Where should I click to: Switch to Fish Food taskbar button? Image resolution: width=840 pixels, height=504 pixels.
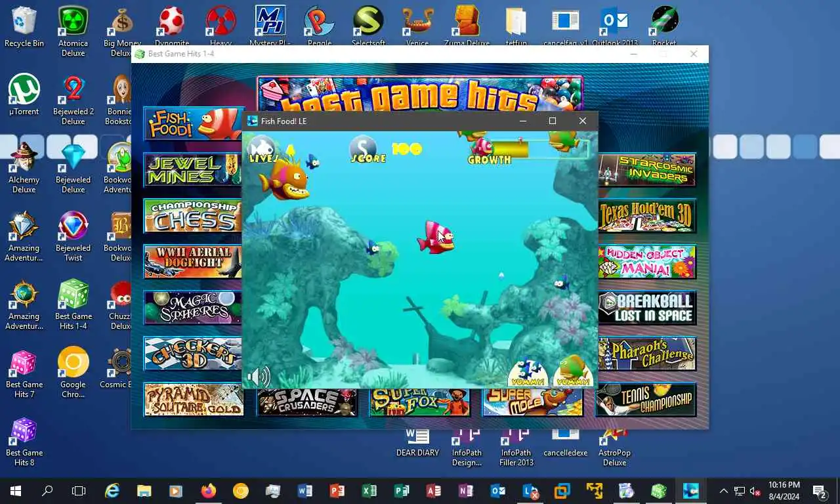(x=690, y=491)
